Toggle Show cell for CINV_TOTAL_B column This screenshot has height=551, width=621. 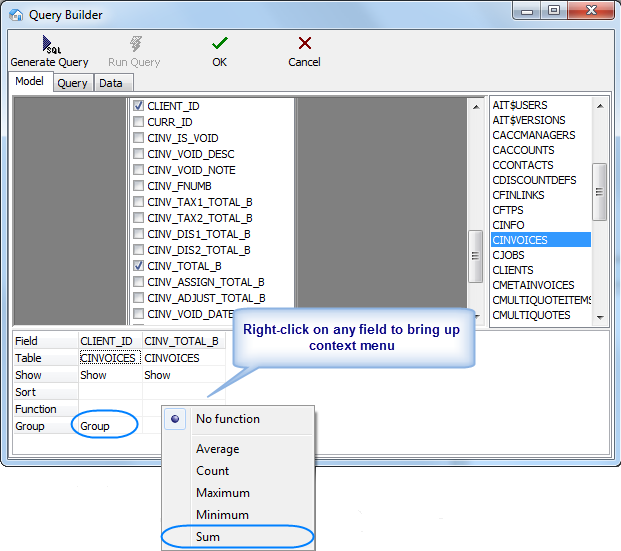[184, 375]
